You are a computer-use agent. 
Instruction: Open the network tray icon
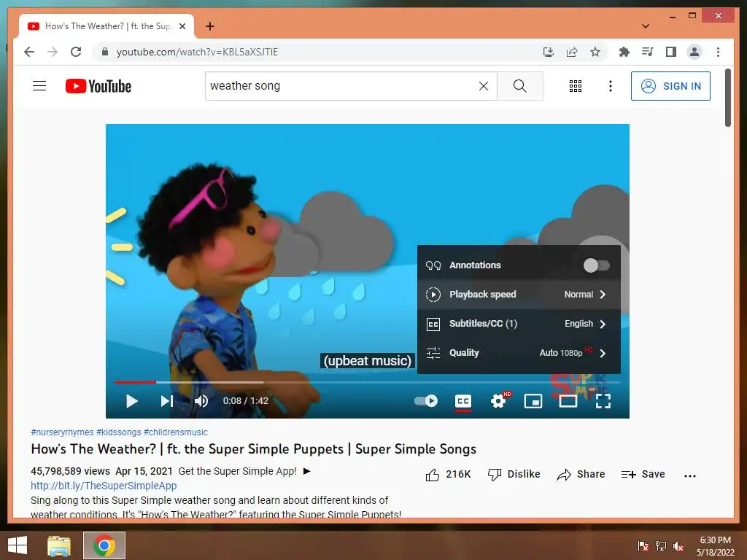pyautogui.click(x=661, y=546)
